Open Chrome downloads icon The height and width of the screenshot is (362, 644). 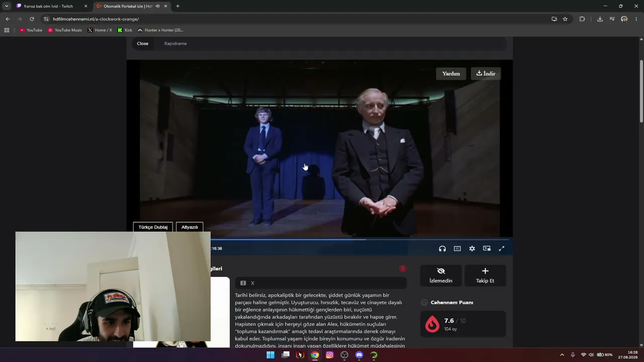point(600,19)
